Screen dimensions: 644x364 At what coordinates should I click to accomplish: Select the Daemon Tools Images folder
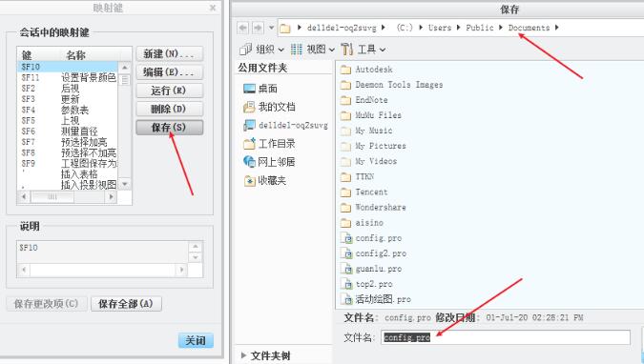[392, 85]
